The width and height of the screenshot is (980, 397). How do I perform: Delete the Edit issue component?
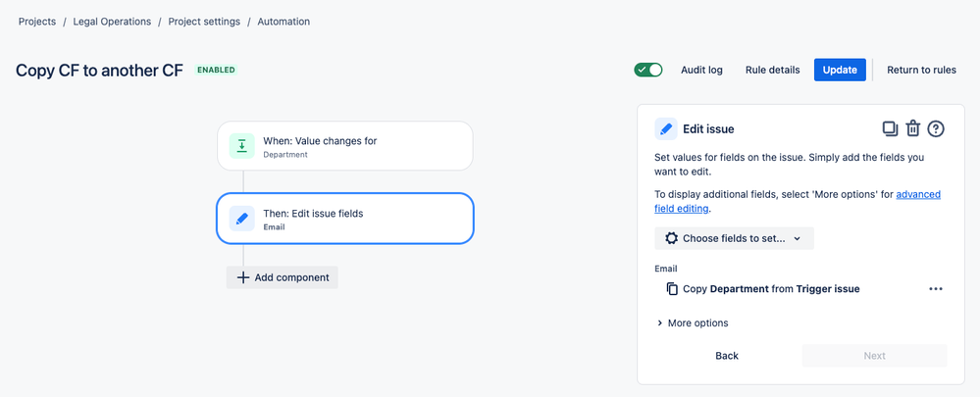point(912,128)
